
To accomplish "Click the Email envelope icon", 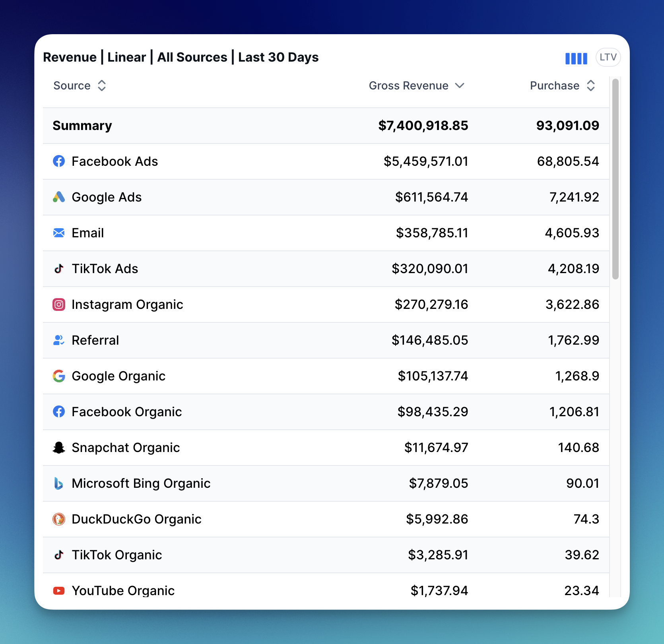I will click(59, 233).
